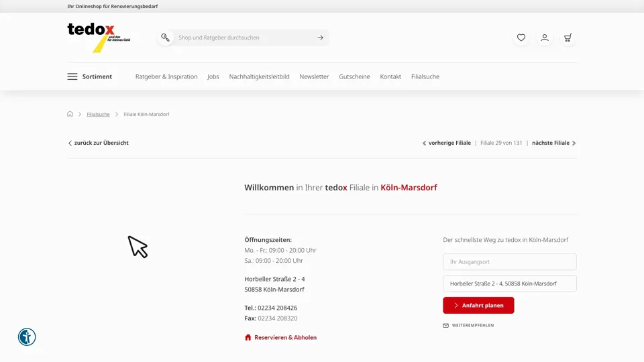Go back via zurück zur Übersicht
644x362 pixels.
coord(98,143)
